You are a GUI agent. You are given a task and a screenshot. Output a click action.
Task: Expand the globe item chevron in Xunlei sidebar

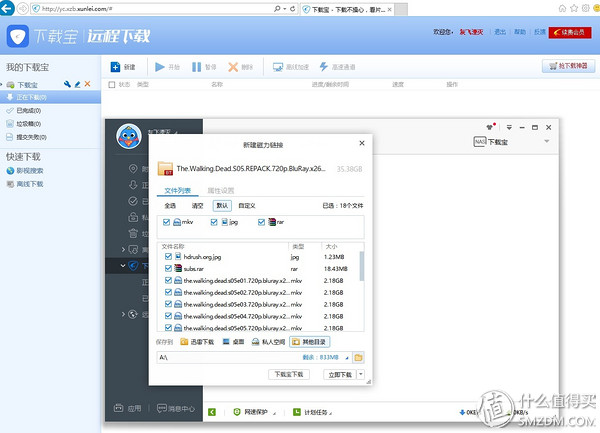point(123,314)
